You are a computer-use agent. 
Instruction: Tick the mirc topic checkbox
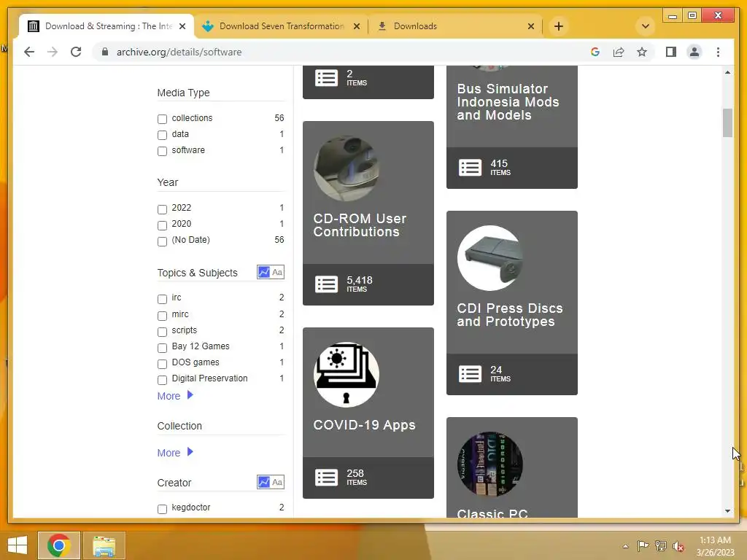click(x=162, y=315)
